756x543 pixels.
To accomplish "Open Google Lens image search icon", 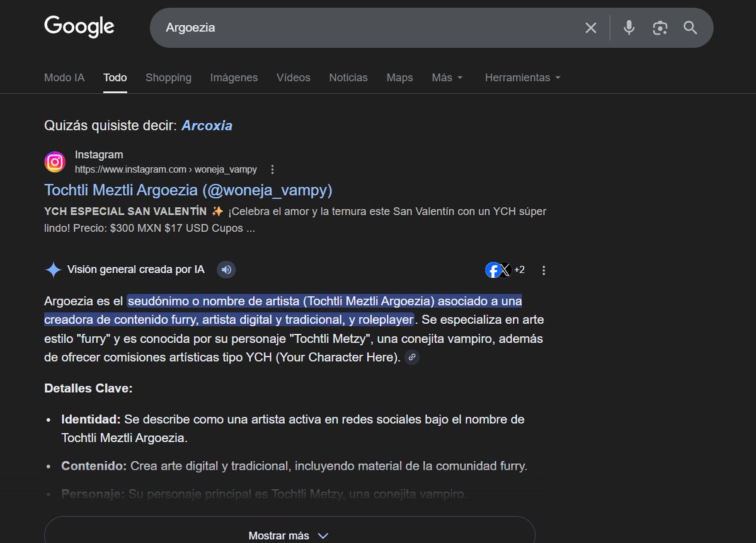I will point(660,28).
